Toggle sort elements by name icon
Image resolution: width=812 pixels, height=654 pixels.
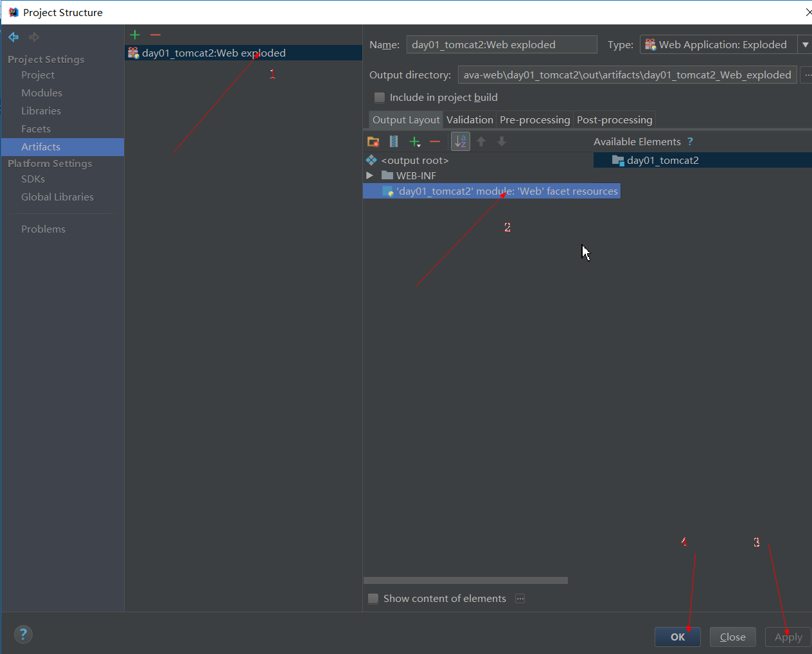pyautogui.click(x=461, y=141)
